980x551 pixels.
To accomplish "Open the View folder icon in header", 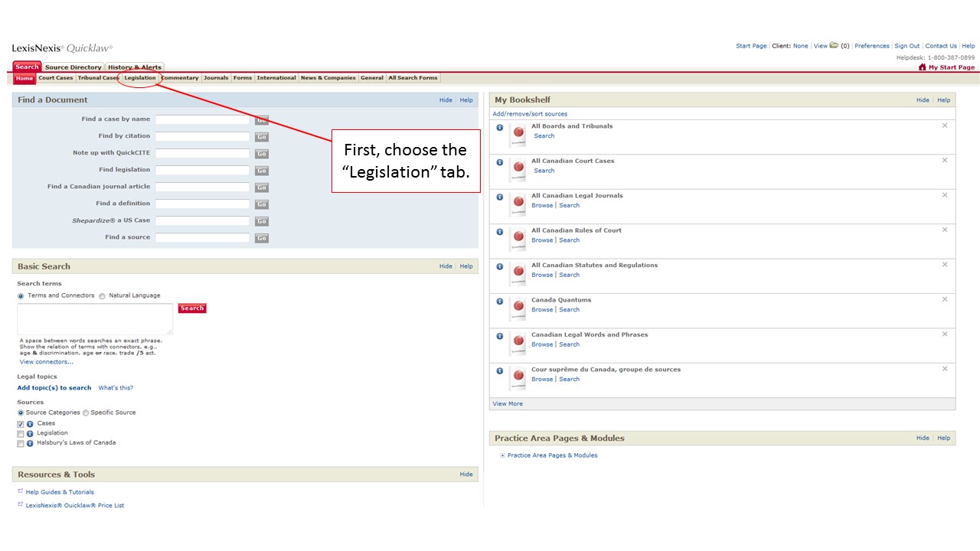I will (835, 46).
